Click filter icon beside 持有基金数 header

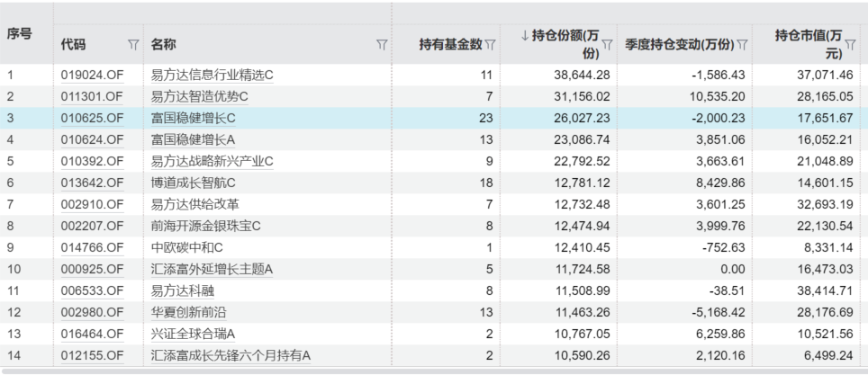[491, 44]
